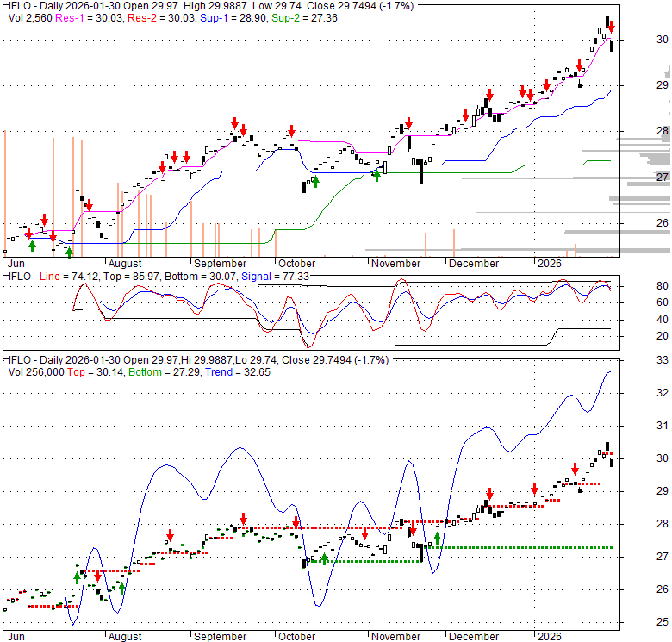This screenshot has height=642, width=672.
Task: Select the Sup-1 = 28.90 label
Action: 233,18
